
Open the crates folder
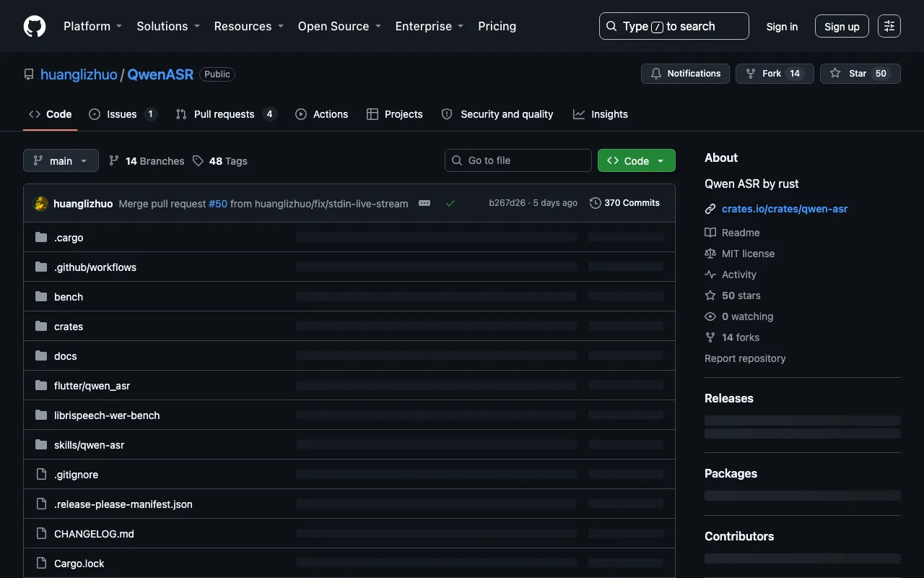[69, 327]
